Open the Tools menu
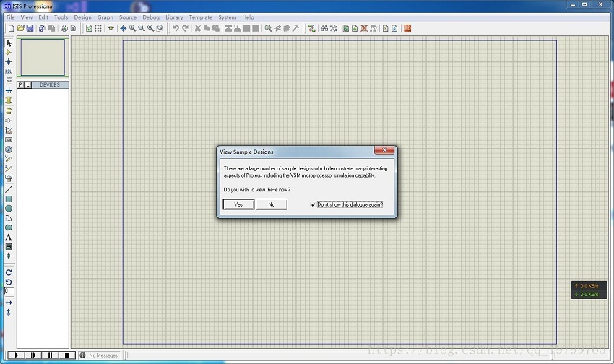The width and height of the screenshot is (614, 364). click(61, 17)
